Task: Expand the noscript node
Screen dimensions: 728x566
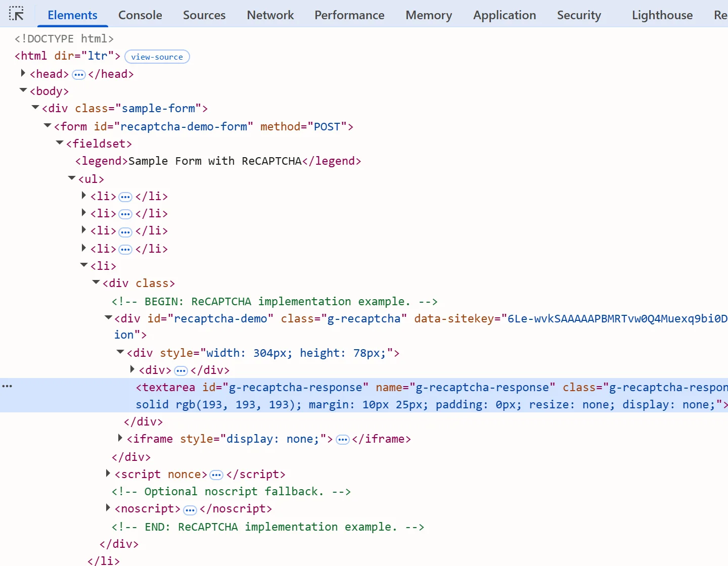Action: [108, 508]
